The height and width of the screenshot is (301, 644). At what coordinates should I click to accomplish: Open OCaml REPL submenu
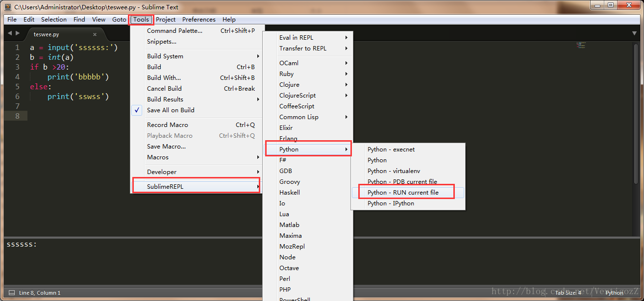click(x=308, y=63)
